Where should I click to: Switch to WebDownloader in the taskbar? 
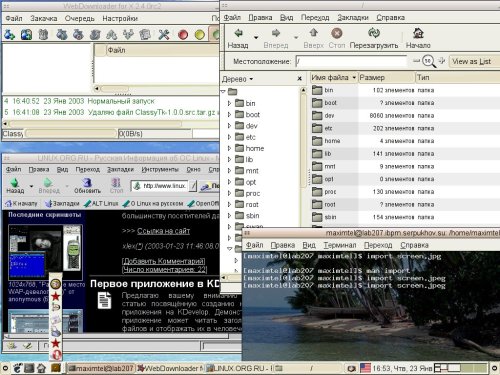[170, 368]
